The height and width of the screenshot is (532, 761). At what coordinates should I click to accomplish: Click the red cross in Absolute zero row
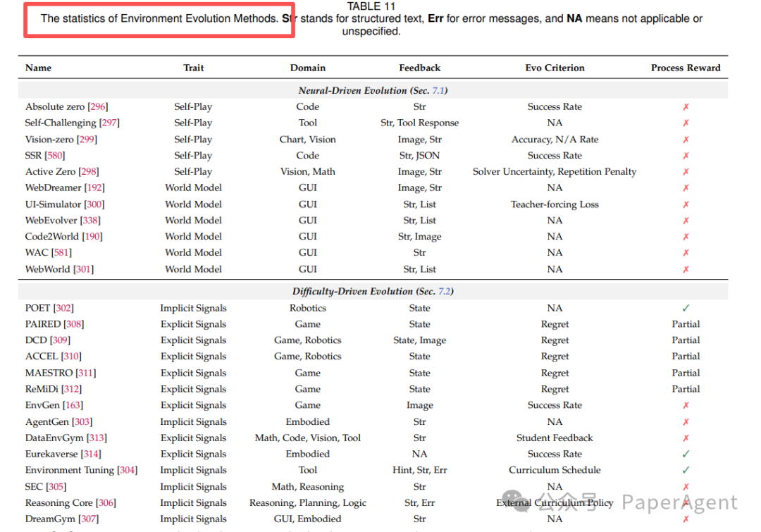tap(686, 107)
